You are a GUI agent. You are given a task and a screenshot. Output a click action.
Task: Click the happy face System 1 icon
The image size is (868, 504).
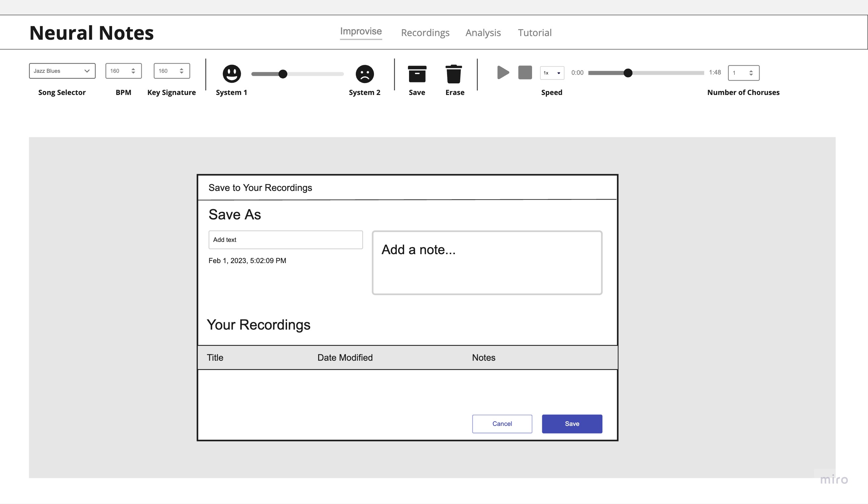231,73
